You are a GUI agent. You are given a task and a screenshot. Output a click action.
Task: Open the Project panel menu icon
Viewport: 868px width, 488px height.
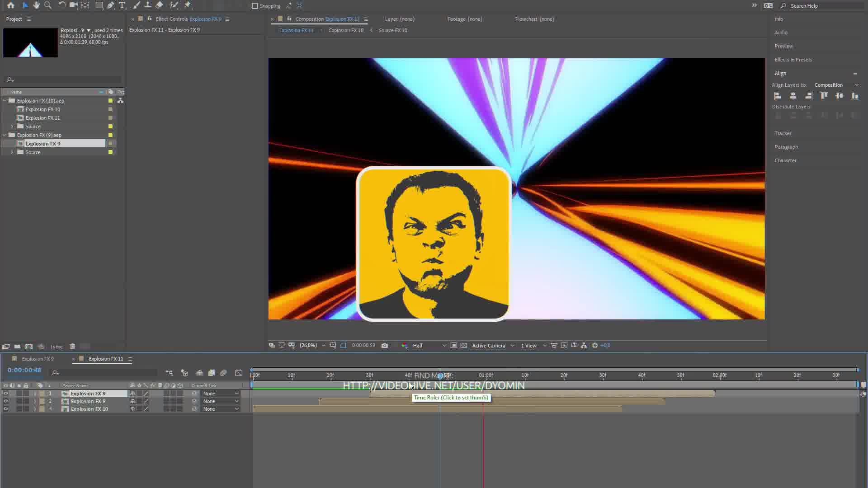point(29,19)
